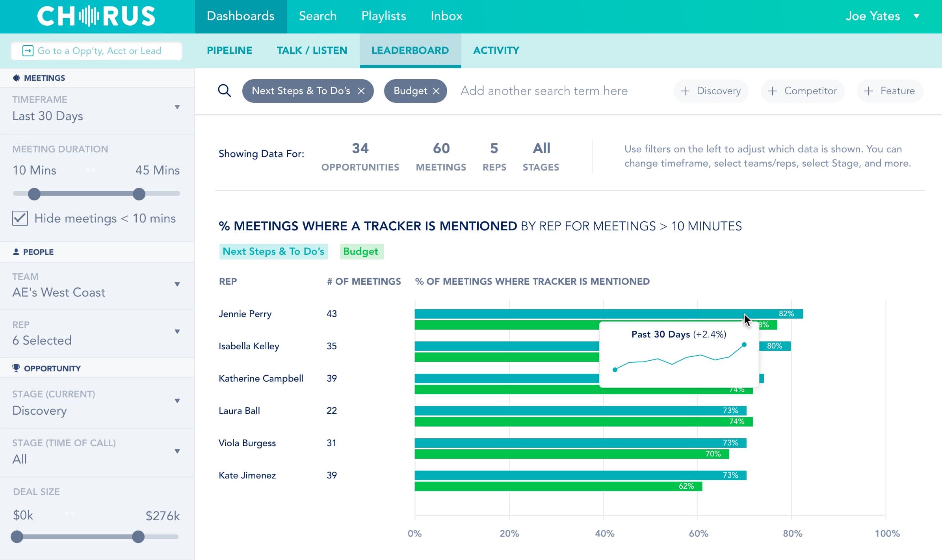This screenshot has height=560, width=942.
Task: Open the Inbox tab
Action: [x=446, y=16]
